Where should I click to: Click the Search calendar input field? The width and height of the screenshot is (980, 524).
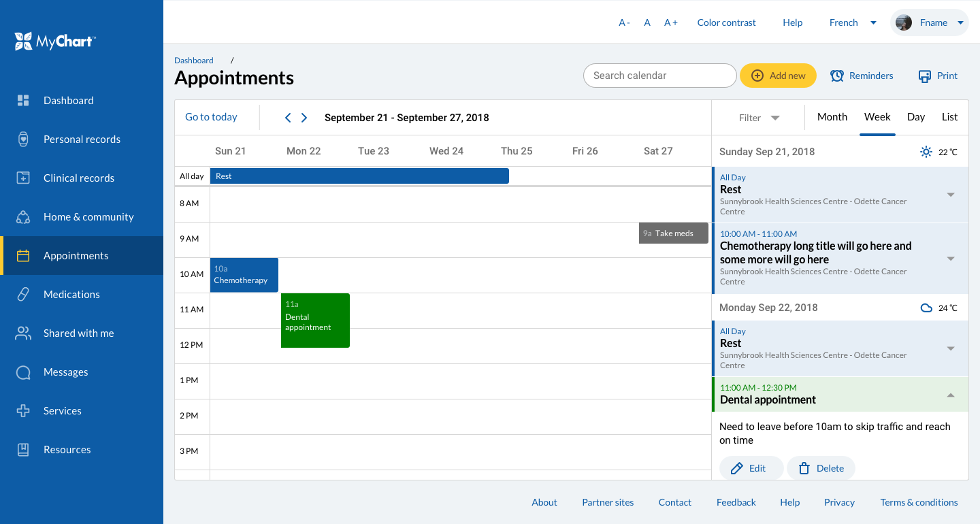coord(659,76)
